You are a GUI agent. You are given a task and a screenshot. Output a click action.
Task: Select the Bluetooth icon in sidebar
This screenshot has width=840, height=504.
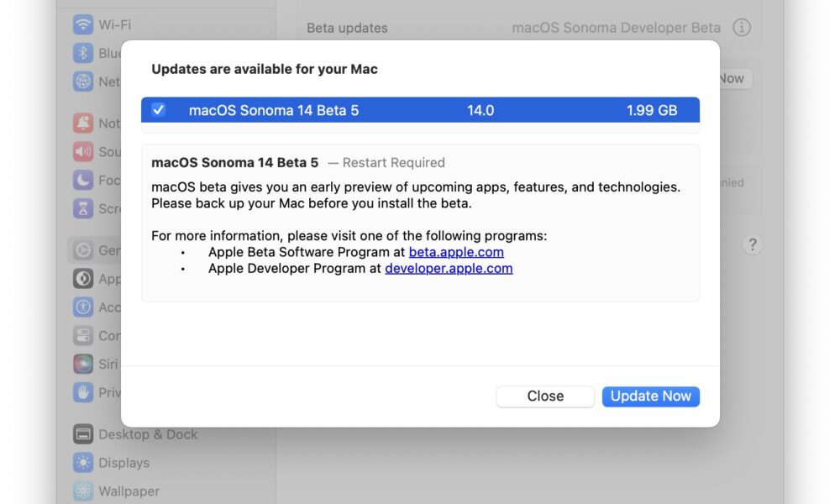83,53
